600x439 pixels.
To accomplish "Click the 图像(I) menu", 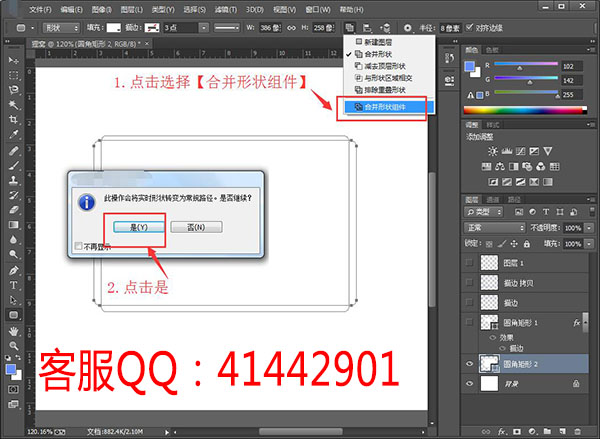I will click(102, 10).
